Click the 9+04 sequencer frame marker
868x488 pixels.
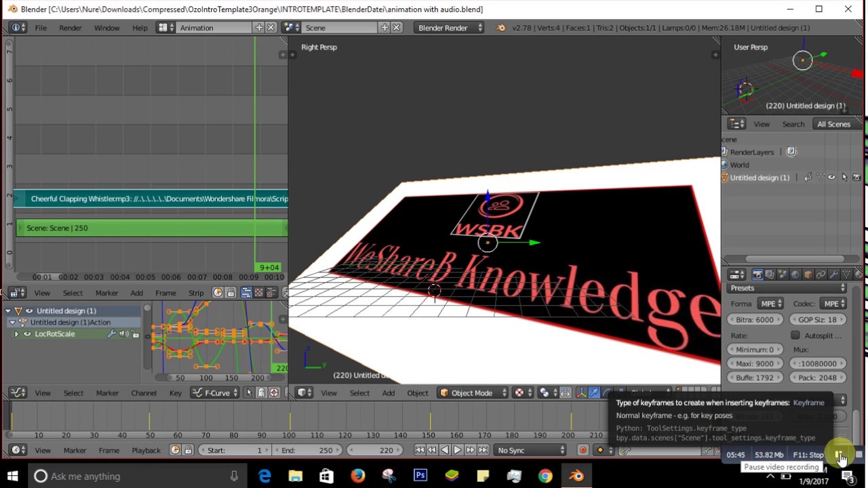[269, 267]
